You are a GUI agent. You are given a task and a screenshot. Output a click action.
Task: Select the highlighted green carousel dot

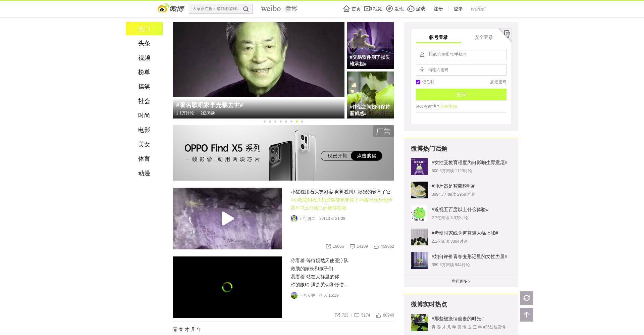click(x=297, y=122)
